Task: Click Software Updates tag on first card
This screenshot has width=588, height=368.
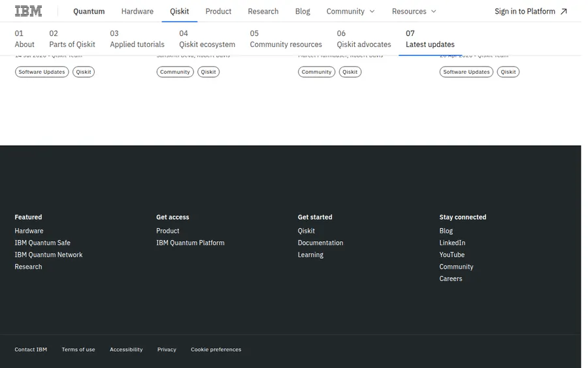Action: 42,72
